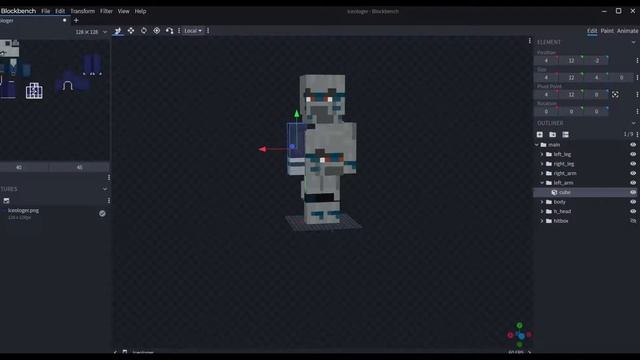Toggle visibility of left_leg group
This screenshot has width=640, height=360.
point(633,154)
